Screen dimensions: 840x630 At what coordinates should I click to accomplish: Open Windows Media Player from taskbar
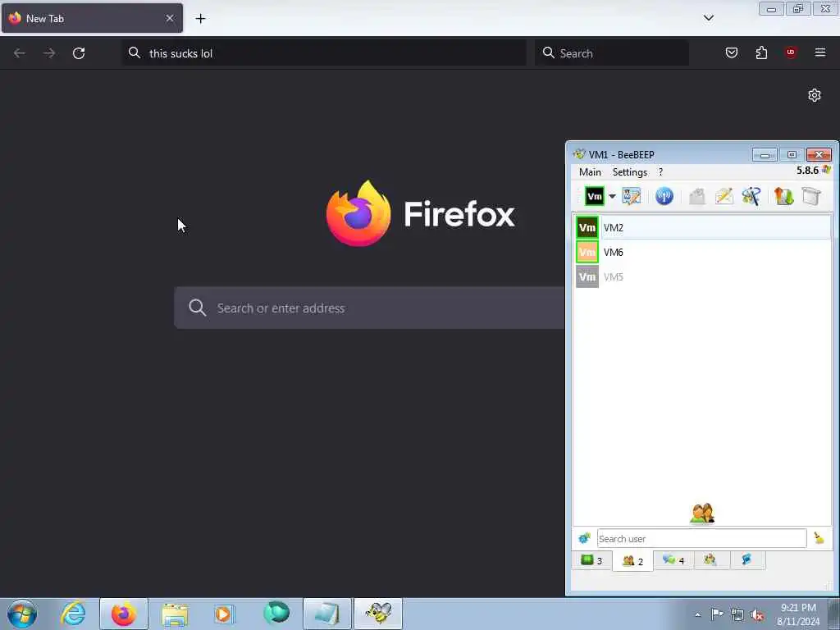pyautogui.click(x=225, y=614)
